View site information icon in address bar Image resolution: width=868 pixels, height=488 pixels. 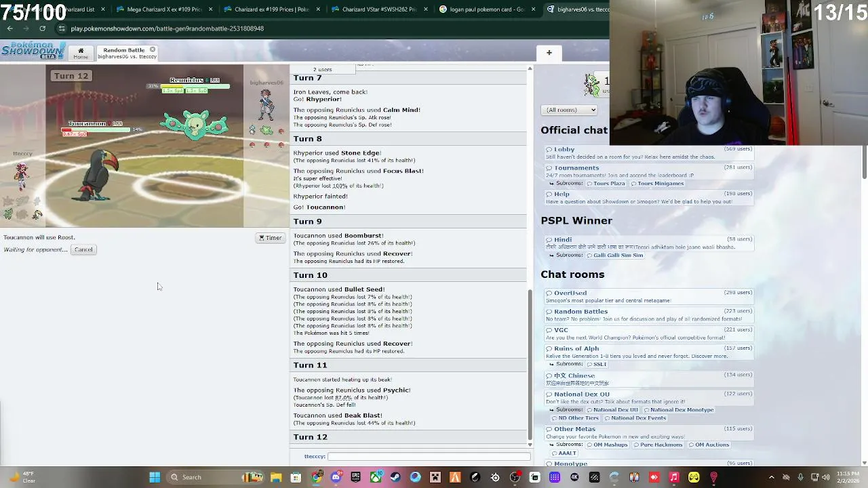pyautogui.click(x=62, y=28)
